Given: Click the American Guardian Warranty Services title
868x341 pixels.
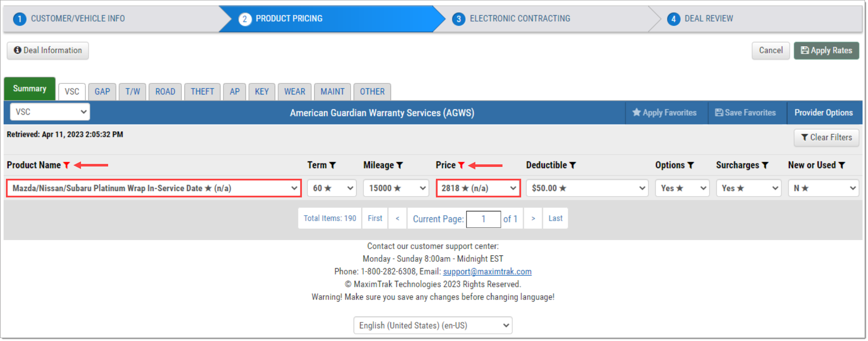Looking at the screenshot, I should click(x=382, y=113).
